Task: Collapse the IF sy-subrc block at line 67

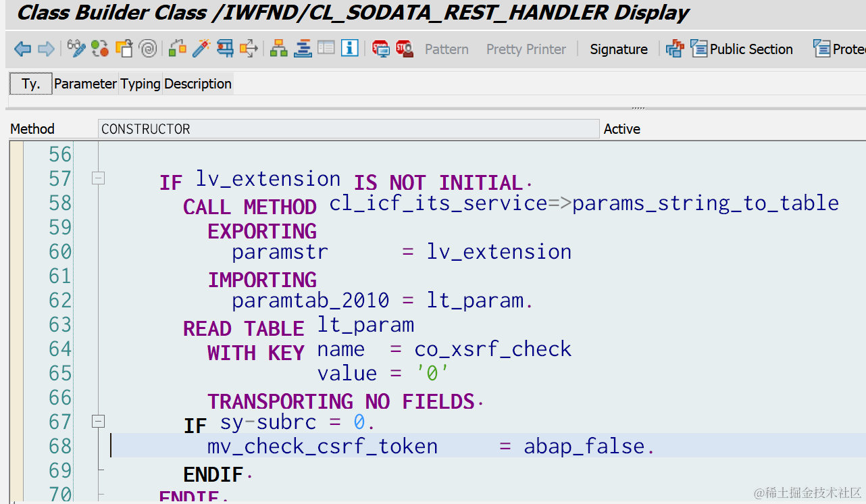Action: pyautogui.click(x=99, y=422)
